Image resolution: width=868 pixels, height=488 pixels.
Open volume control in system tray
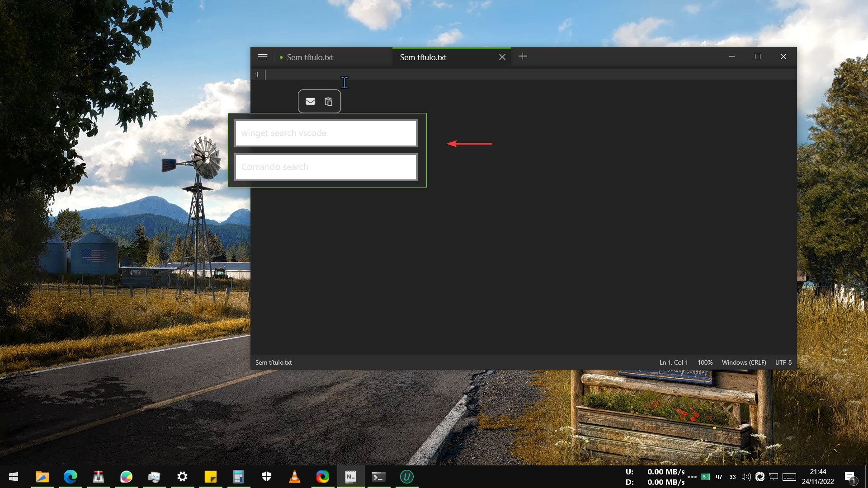click(746, 477)
